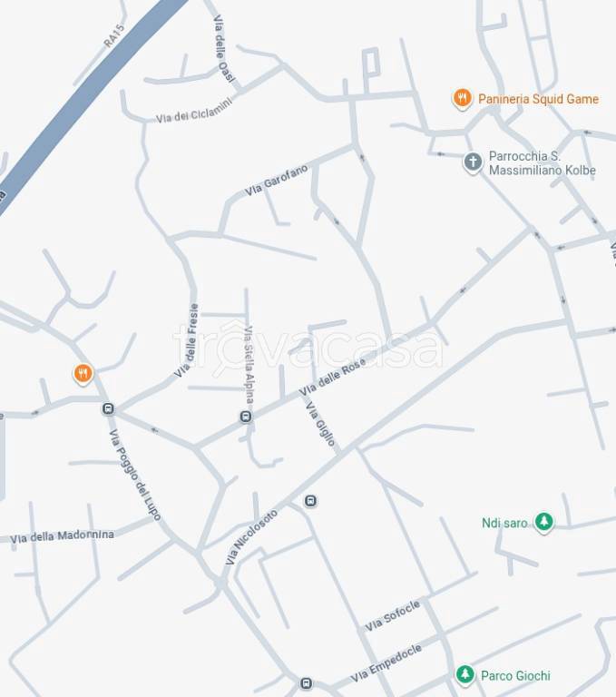This screenshot has height=697, width=616.
Task: Select the Via Garofano street label
Action: [276, 181]
